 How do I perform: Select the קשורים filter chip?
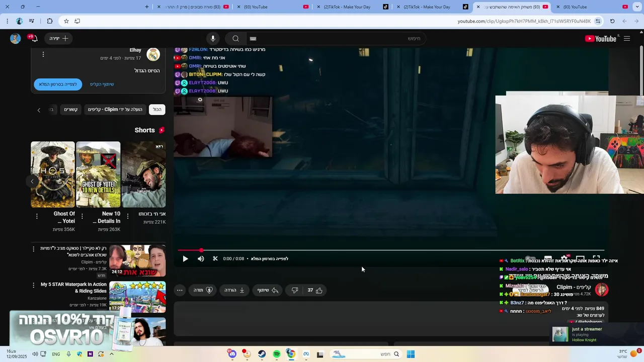click(71, 109)
